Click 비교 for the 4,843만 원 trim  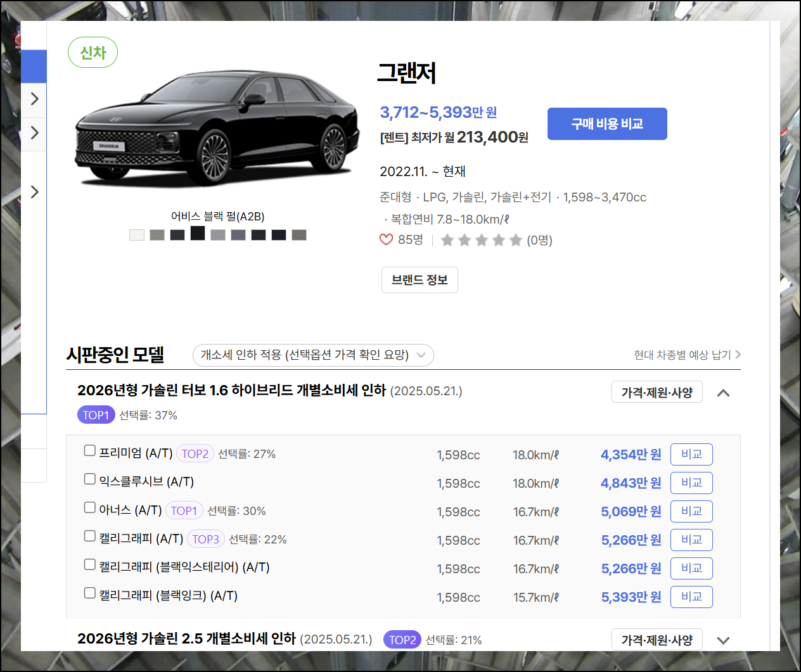click(x=691, y=483)
